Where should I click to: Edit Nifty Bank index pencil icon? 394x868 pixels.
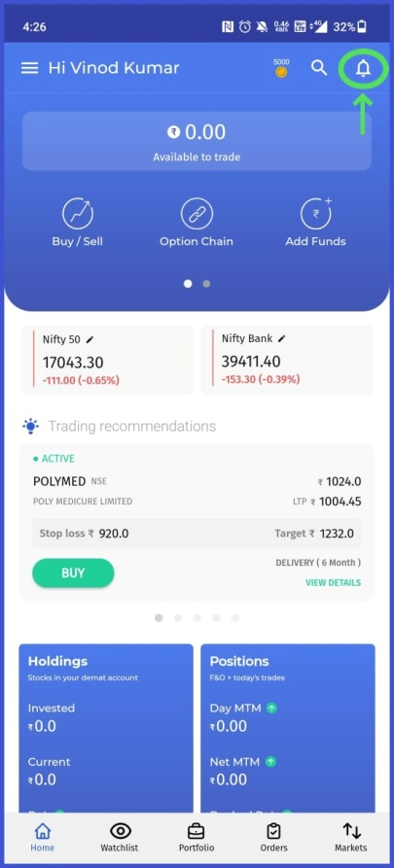pyautogui.click(x=281, y=338)
